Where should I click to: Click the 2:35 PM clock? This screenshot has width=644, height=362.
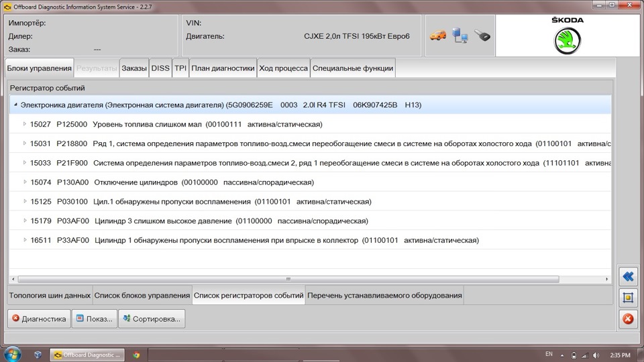620,355
